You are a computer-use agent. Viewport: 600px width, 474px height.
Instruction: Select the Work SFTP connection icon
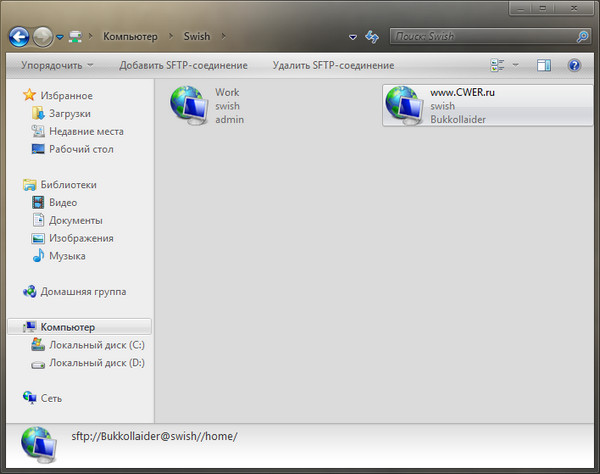[x=189, y=106]
